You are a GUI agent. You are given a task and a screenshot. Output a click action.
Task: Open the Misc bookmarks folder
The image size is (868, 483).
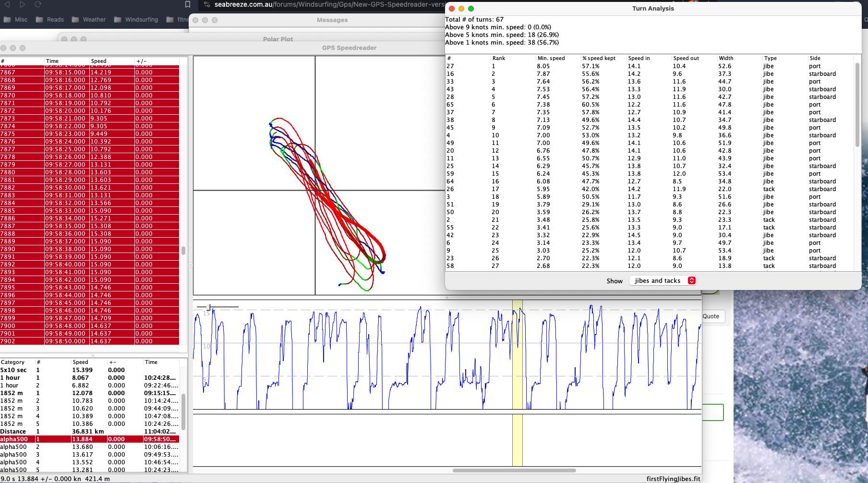click(x=15, y=20)
